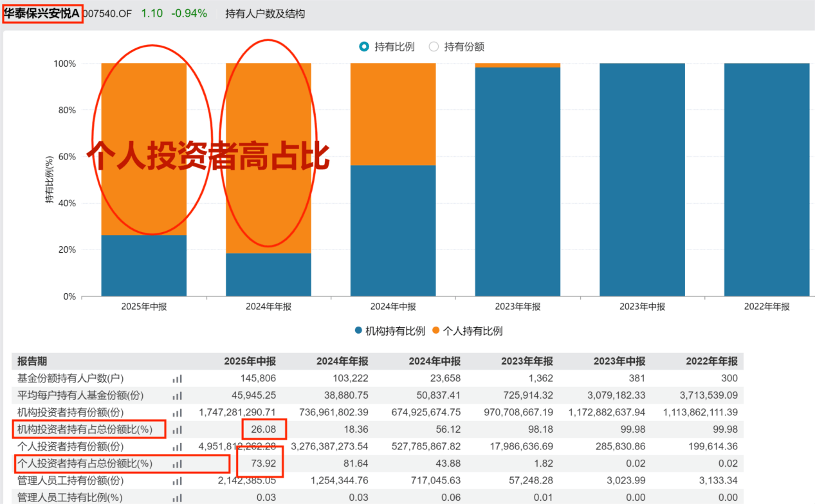
Task: Hide the 个人持有比例 legend series
Action: pyautogui.click(x=466, y=331)
